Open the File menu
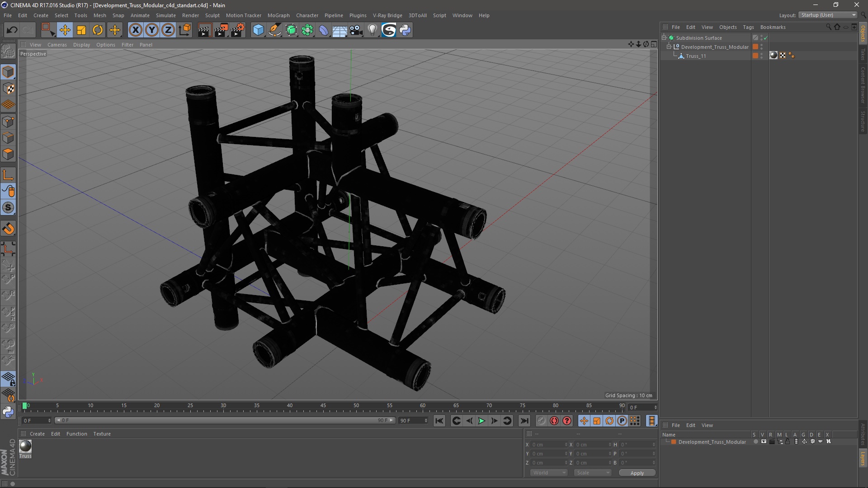Viewport: 868px width, 488px height. [x=8, y=15]
